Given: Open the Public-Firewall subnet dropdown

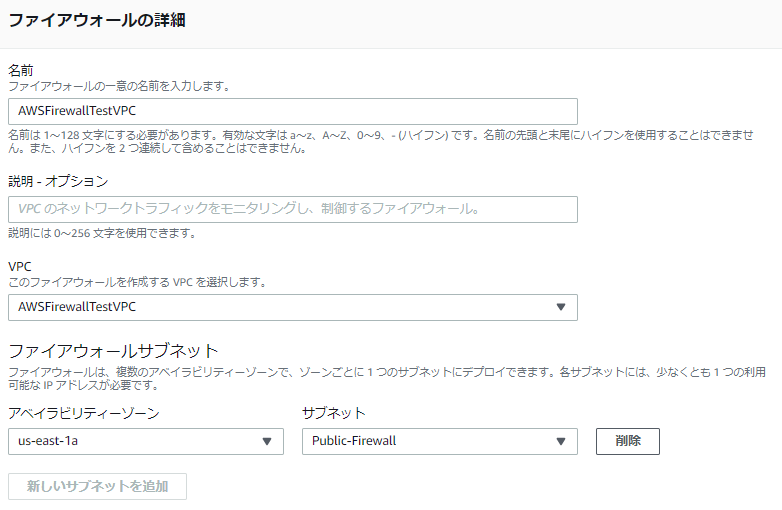Looking at the screenshot, I should point(439,441).
